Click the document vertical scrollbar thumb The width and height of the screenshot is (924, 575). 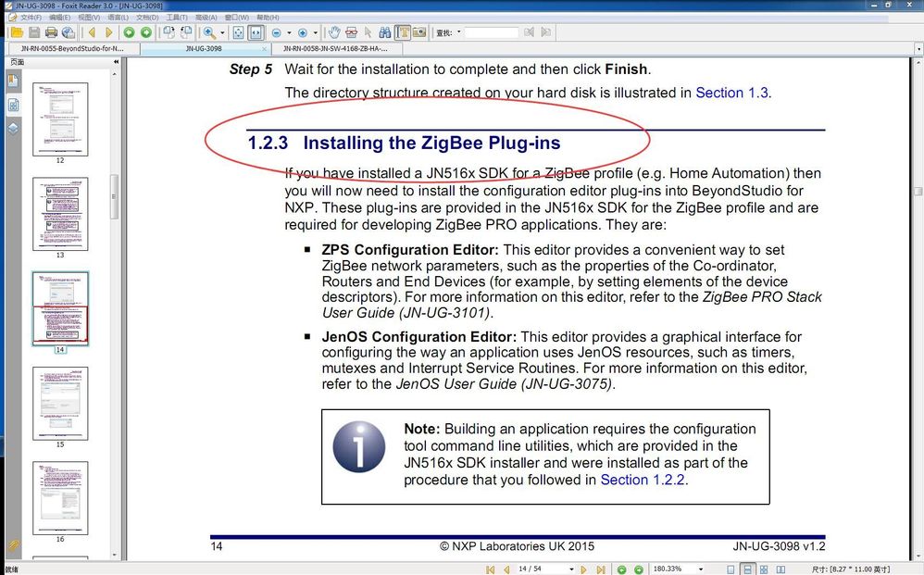918,191
